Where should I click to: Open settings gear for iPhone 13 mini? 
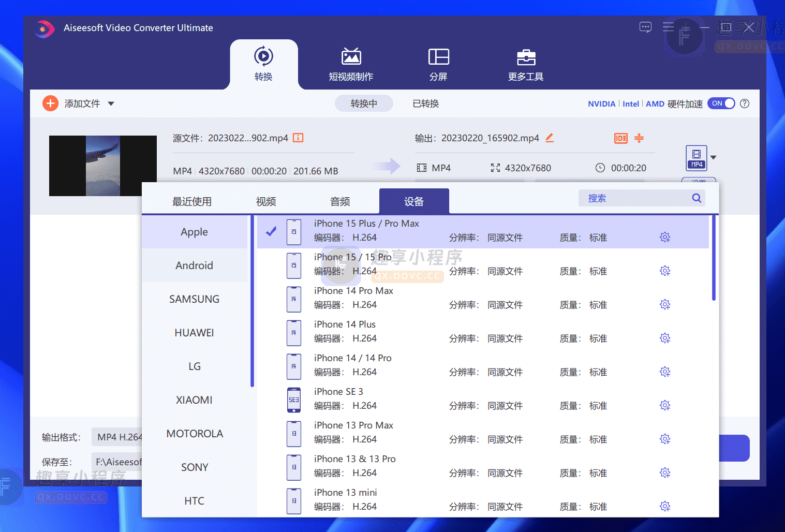coord(665,507)
